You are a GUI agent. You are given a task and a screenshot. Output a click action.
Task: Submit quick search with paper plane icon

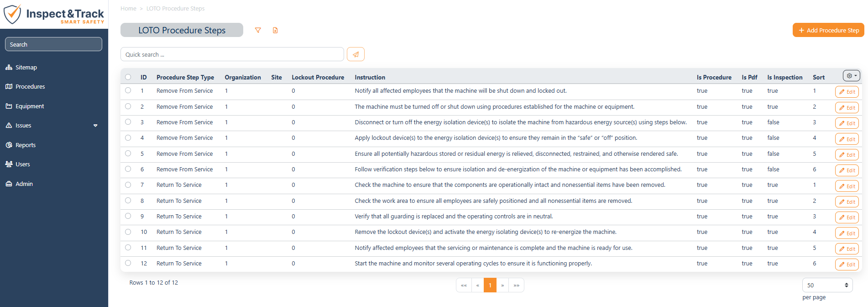pos(356,54)
